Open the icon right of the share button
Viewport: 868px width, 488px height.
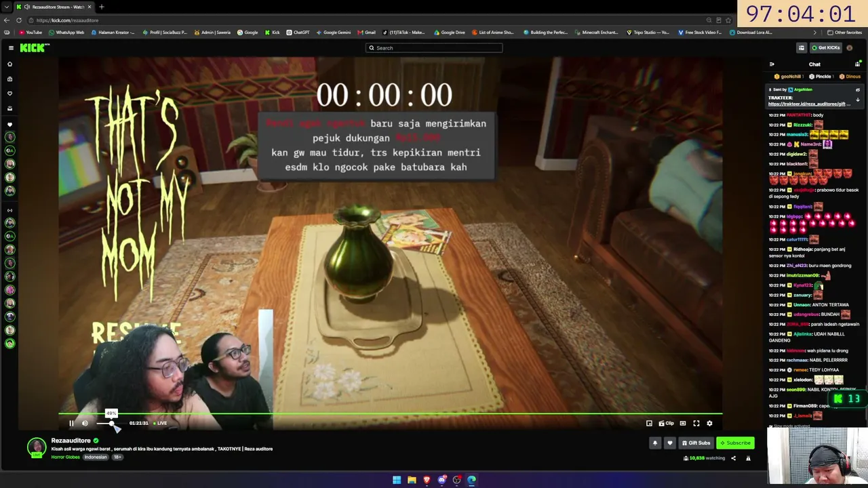(x=748, y=458)
